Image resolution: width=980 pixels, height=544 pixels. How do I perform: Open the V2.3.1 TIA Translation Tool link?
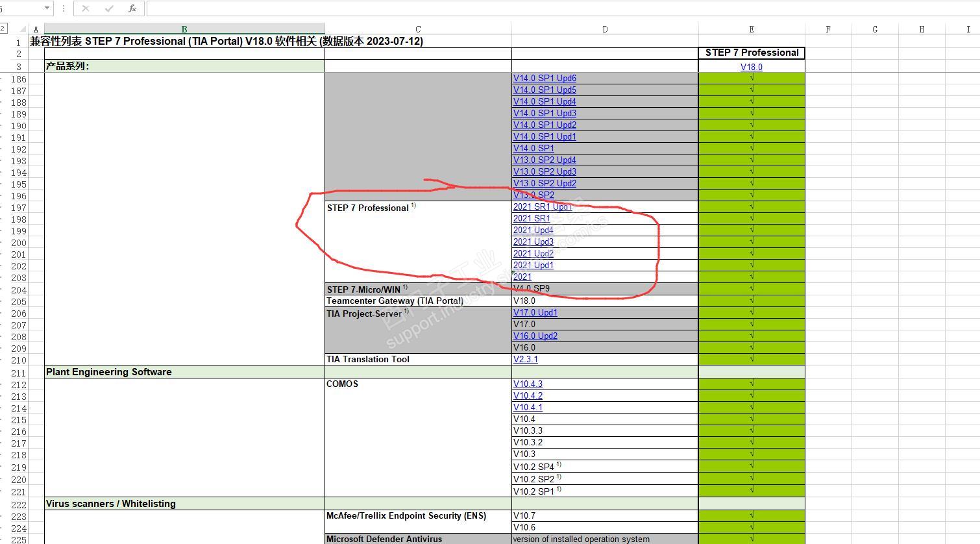526,359
